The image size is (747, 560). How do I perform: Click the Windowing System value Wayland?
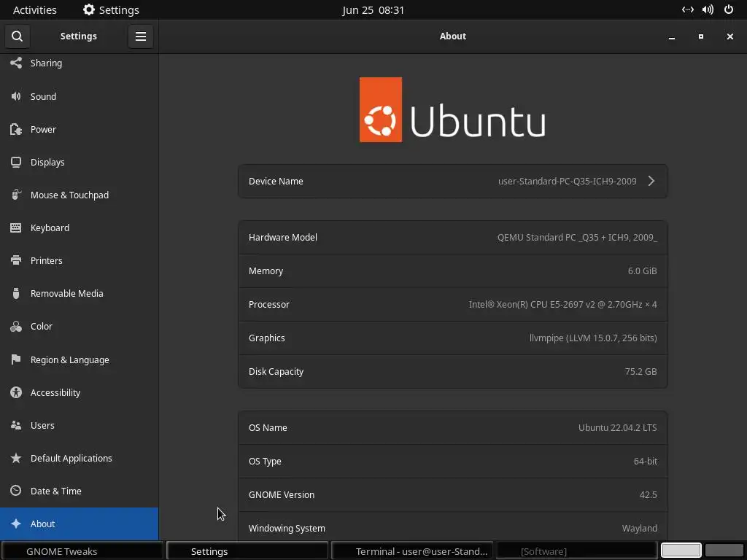click(x=639, y=528)
